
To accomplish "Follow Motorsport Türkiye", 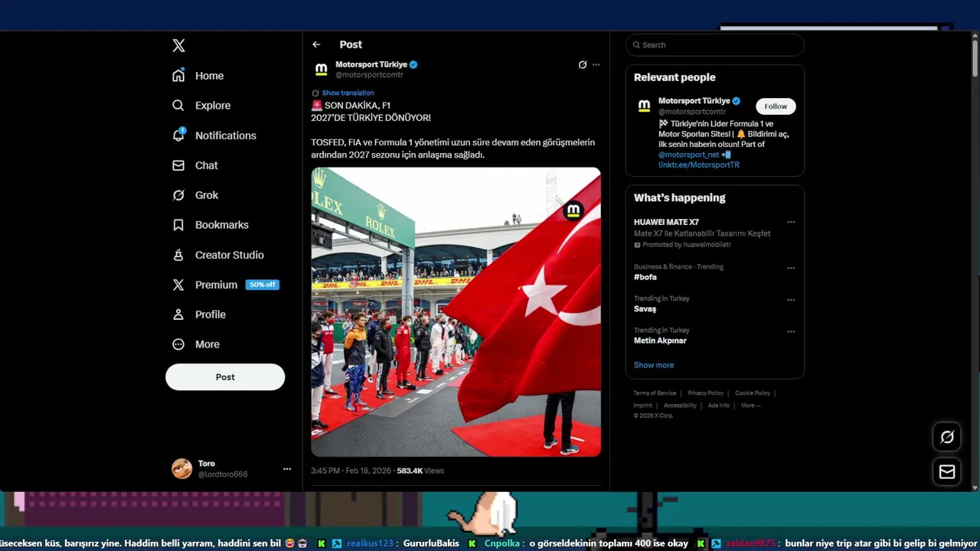I will (776, 106).
